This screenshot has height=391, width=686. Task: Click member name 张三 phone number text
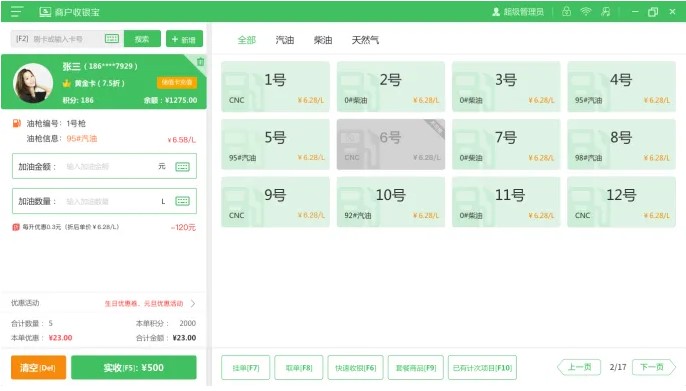click(100, 66)
